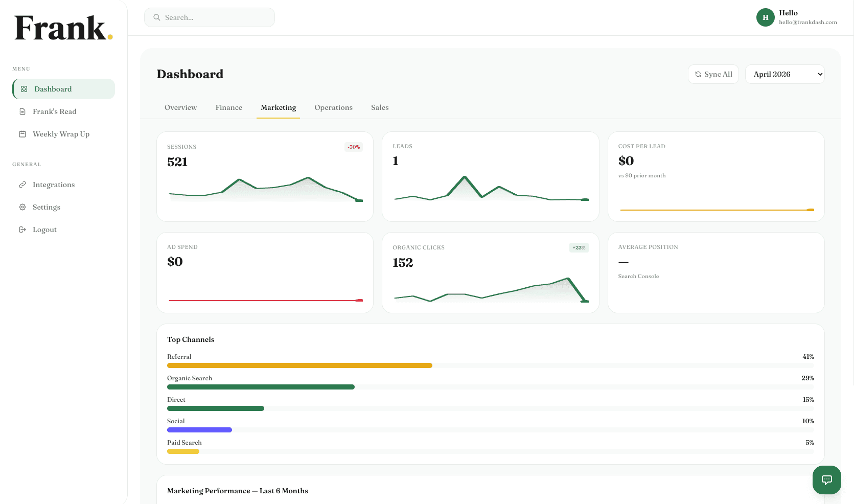Click the Frank's Read document icon

[22, 111]
